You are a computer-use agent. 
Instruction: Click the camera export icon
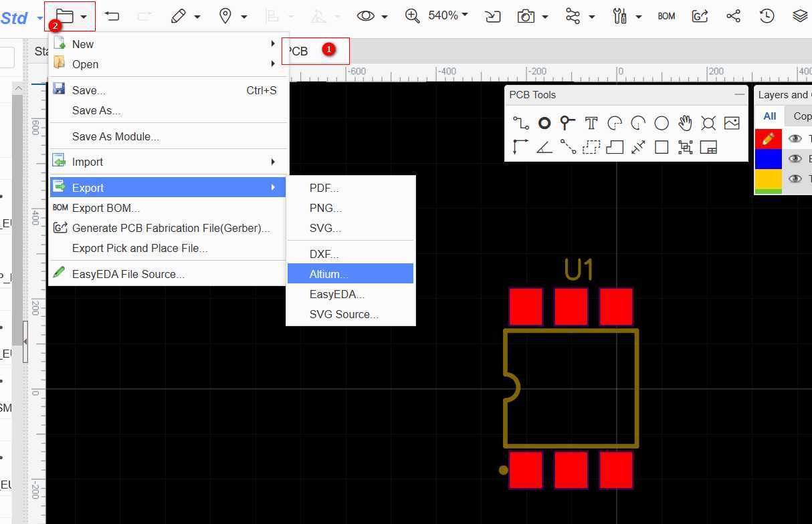coord(526,16)
